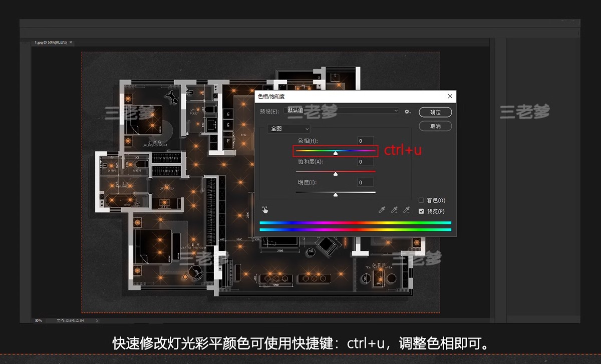Open the 全图 channel range dropdown
The height and width of the screenshot is (364, 601).
click(x=288, y=129)
